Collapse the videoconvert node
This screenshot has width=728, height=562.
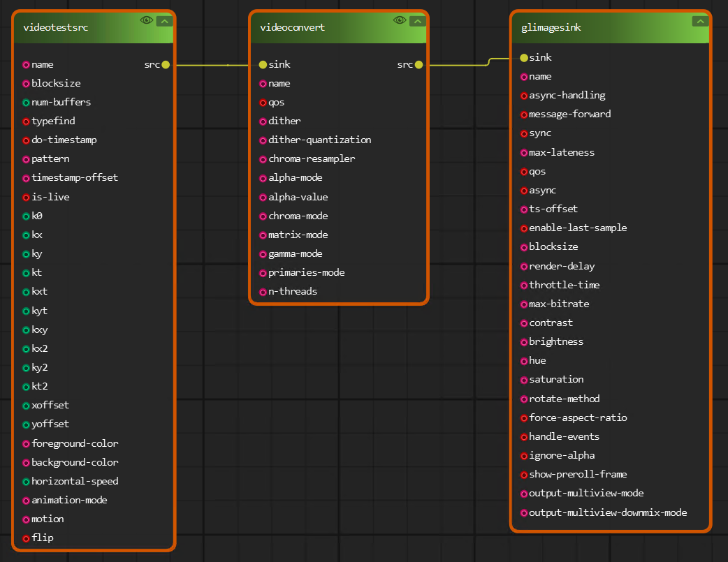point(417,21)
